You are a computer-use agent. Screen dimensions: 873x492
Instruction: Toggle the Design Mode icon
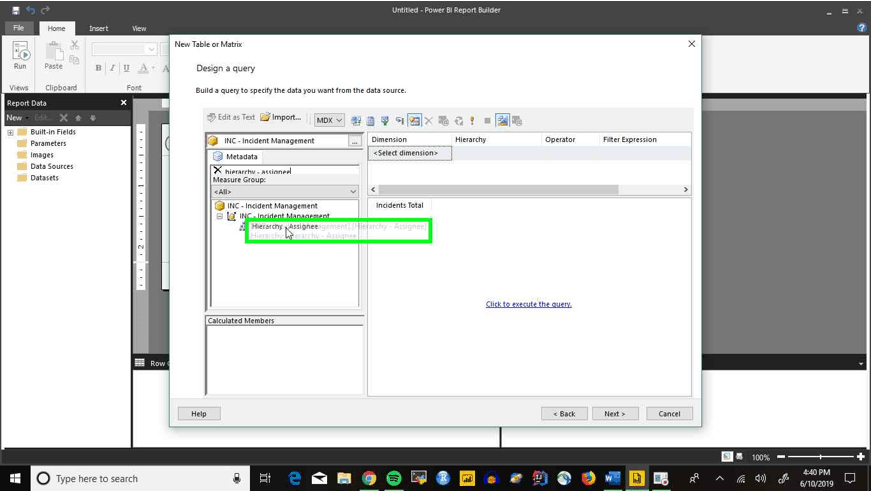point(502,120)
